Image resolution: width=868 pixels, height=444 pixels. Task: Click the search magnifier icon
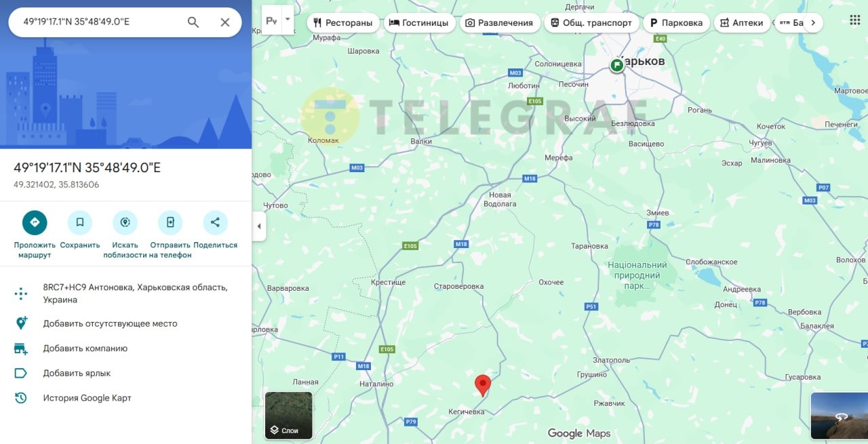click(193, 22)
